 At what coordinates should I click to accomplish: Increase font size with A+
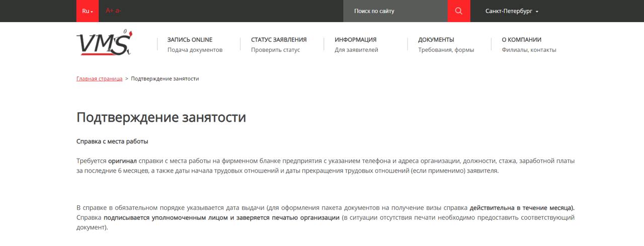110,11
